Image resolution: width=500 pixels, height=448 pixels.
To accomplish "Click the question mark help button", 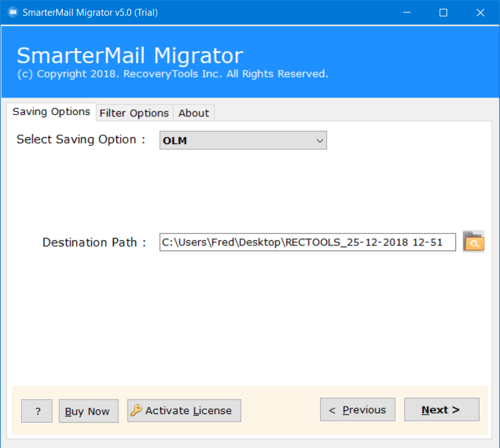I will coord(36,411).
